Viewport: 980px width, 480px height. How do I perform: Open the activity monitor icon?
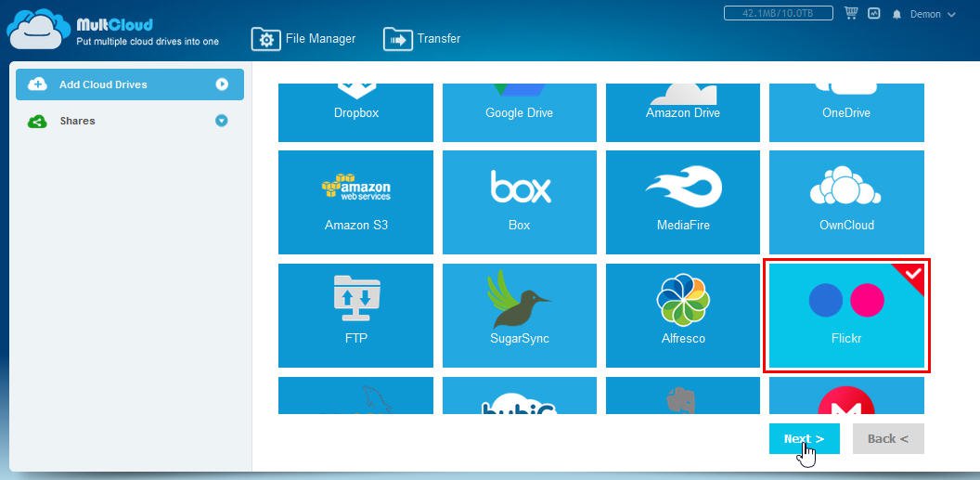(874, 13)
